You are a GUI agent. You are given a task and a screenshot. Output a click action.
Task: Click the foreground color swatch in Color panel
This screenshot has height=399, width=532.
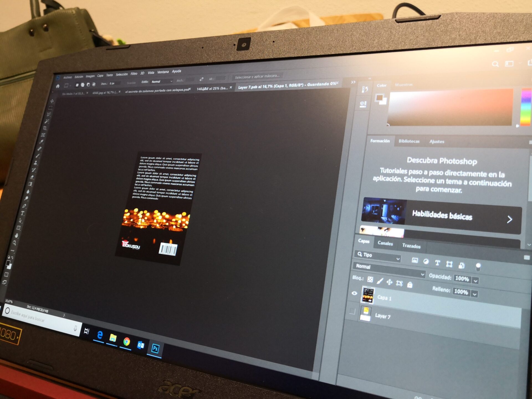pos(379,98)
